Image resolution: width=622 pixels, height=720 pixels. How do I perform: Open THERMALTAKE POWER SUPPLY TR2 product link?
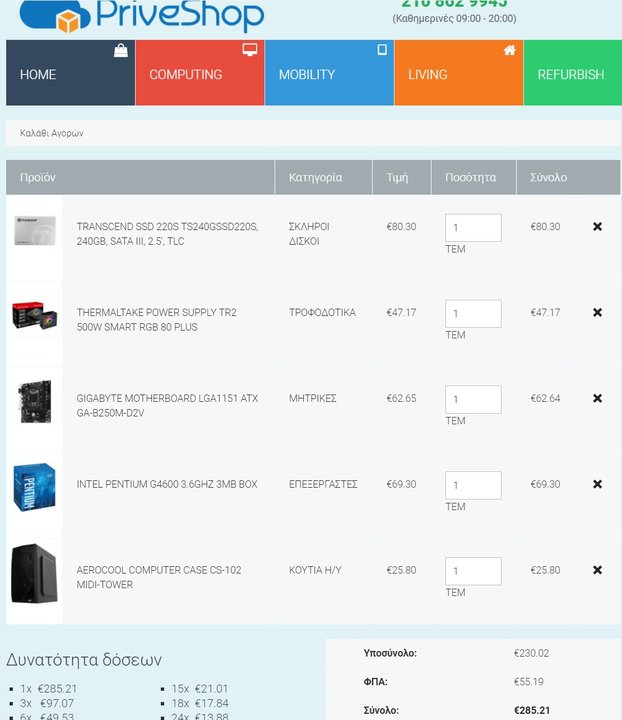point(157,320)
